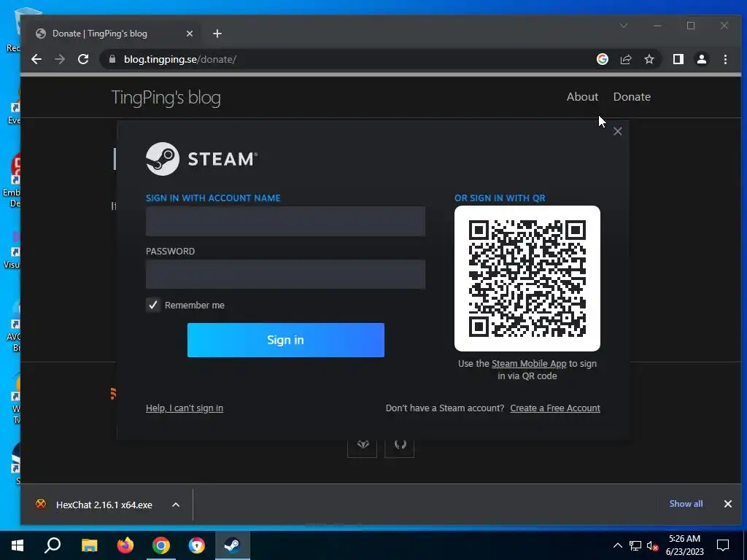Open the notification center icon
747x560 pixels.
(723, 545)
